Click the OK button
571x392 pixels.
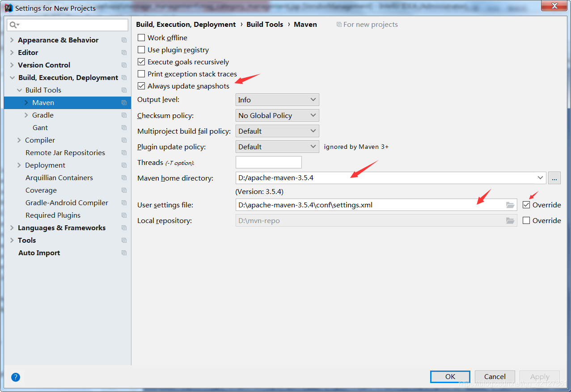tap(450, 377)
